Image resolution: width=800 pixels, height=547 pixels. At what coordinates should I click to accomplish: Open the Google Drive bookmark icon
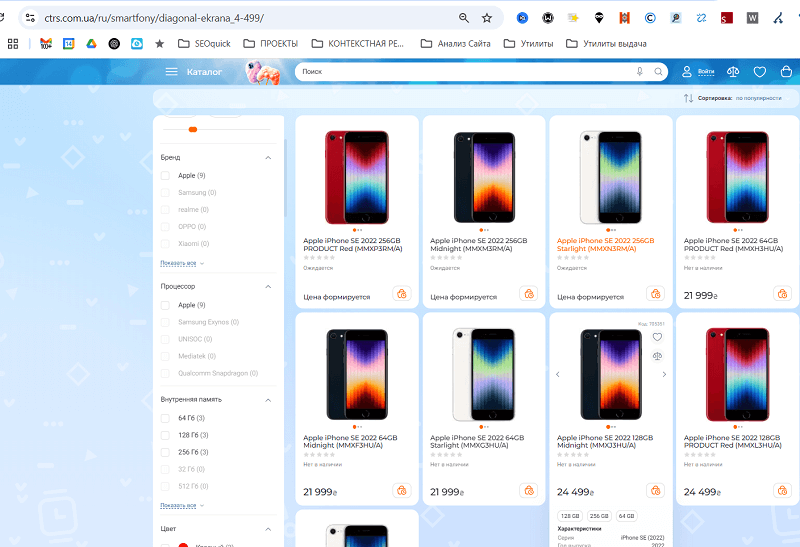[91, 44]
